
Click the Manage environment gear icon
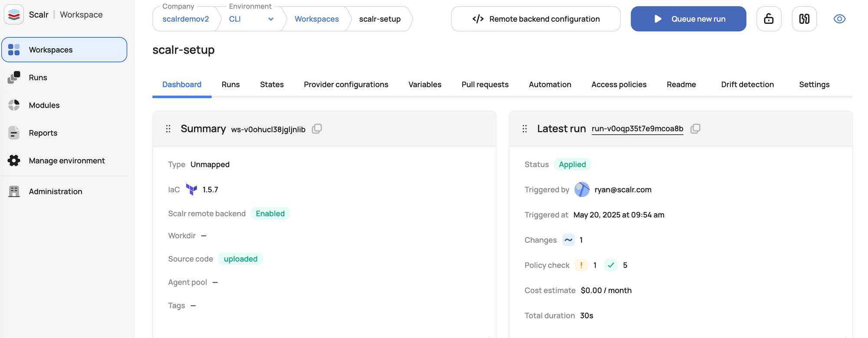(x=14, y=161)
